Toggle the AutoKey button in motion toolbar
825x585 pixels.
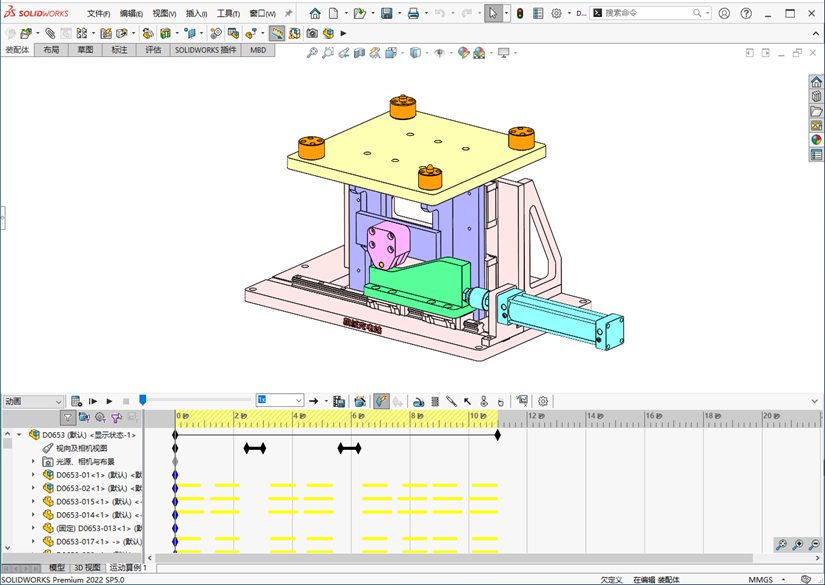(x=382, y=401)
